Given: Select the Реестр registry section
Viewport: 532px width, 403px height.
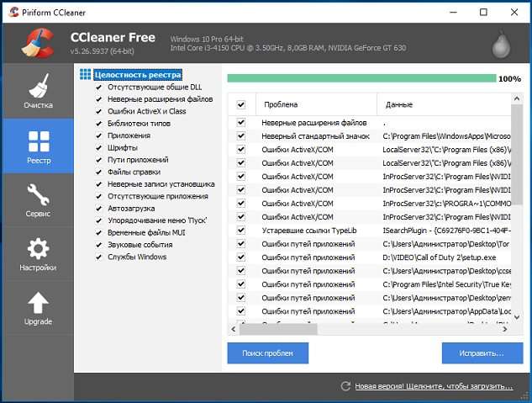Looking at the screenshot, I should (38, 146).
